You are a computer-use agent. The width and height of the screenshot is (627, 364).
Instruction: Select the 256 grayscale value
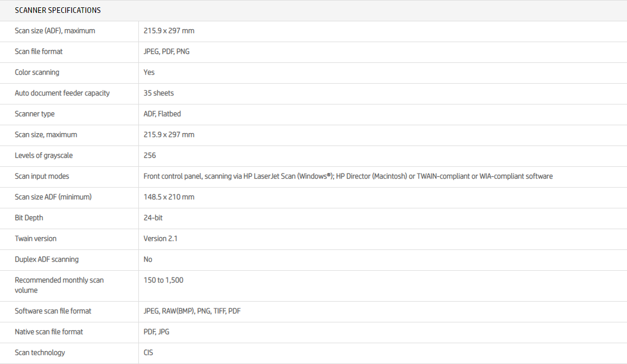tap(150, 156)
